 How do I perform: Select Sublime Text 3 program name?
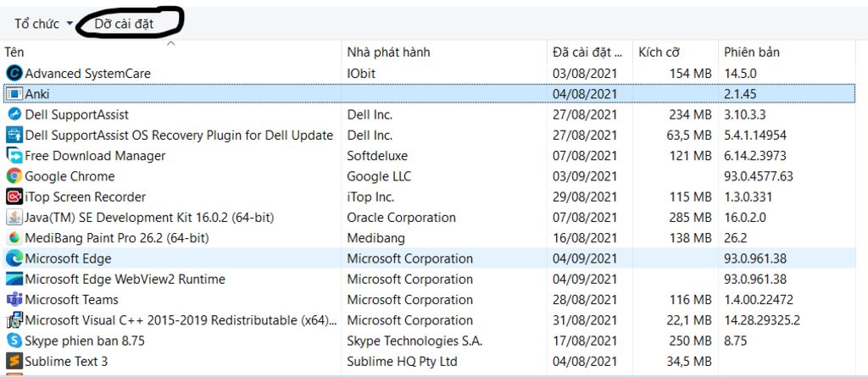click(x=66, y=362)
